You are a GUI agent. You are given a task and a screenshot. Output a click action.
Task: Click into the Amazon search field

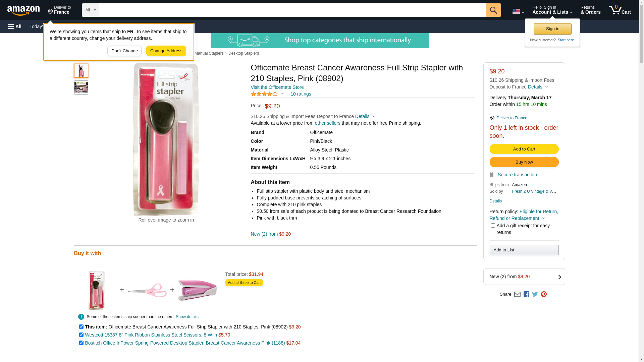[x=292, y=10]
